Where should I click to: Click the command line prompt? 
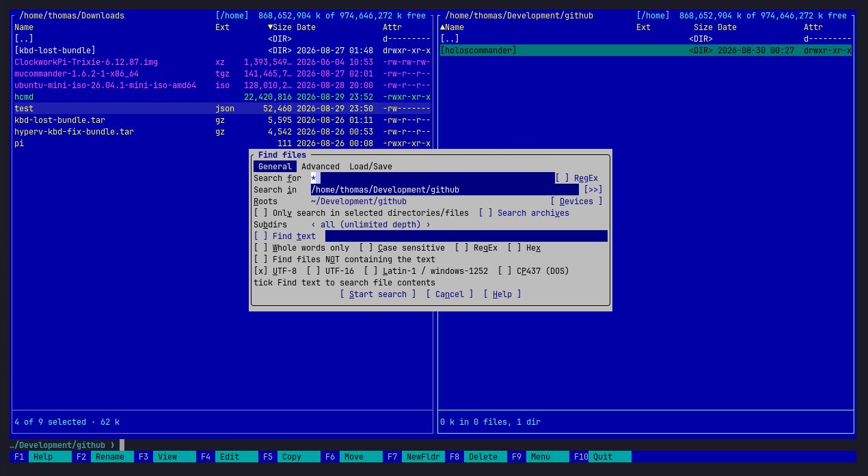coord(67,445)
